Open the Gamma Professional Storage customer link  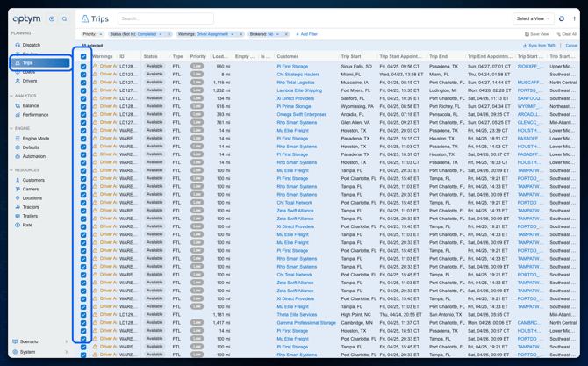[306, 323]
